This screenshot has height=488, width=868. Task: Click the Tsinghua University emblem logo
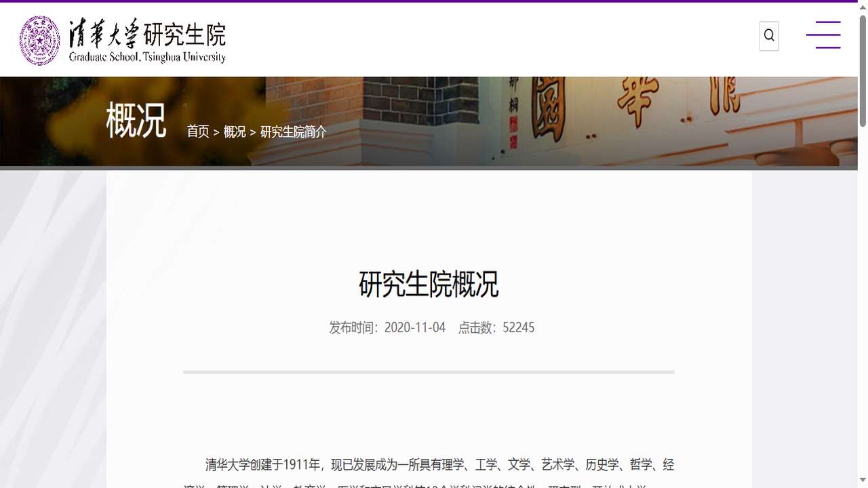click(41, 39)
